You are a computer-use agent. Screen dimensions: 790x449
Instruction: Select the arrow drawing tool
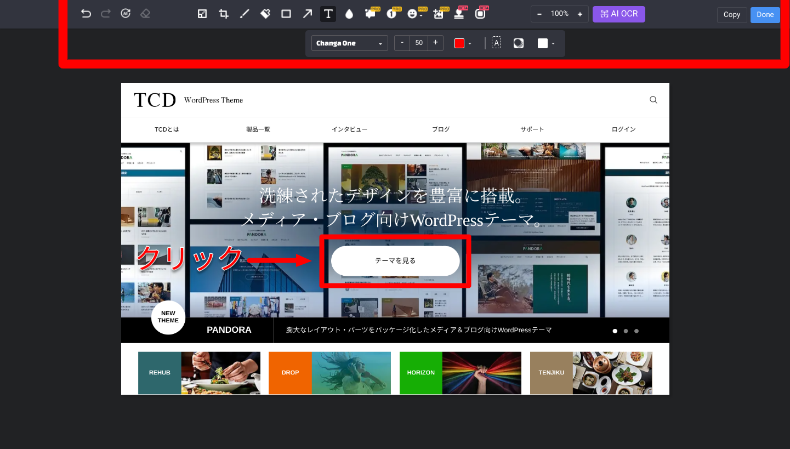click(x=307, y=14)
